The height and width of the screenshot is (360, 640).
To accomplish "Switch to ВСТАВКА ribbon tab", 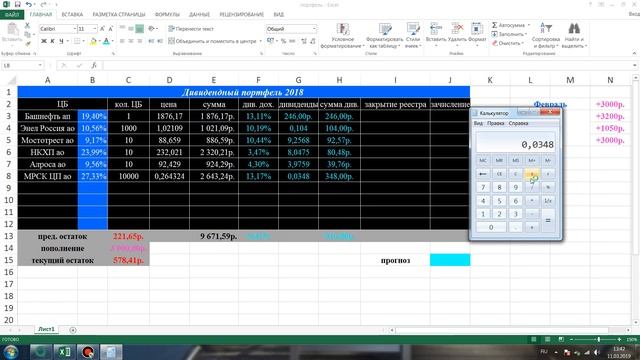I will (72, 14).
